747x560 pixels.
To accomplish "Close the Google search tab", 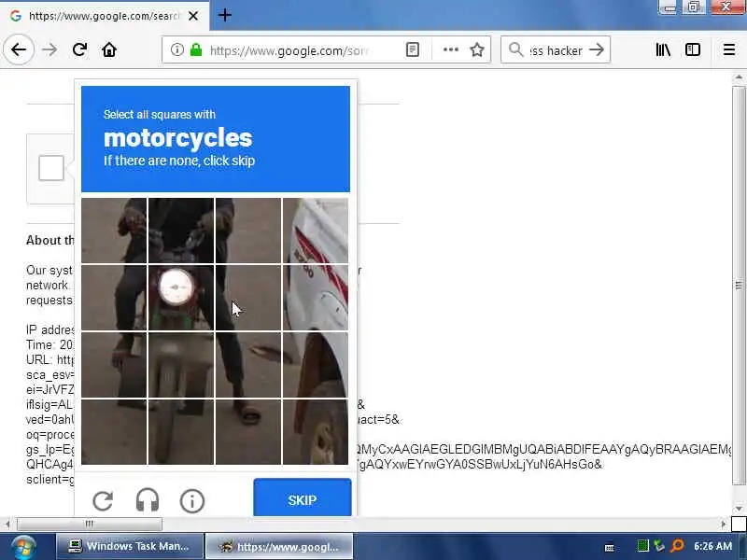I will click(x=193, y=16).
